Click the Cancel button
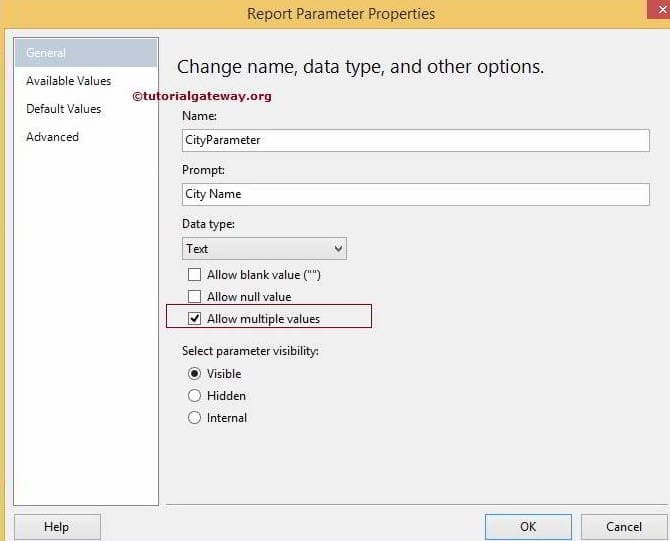Screen dimensions: 670x541 tap(624, 527)
